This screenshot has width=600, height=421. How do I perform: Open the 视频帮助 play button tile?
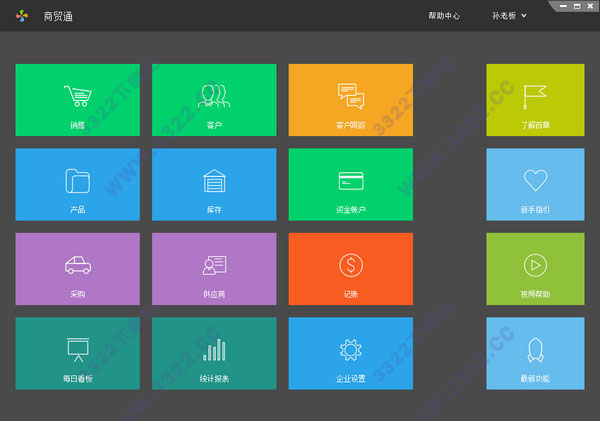coord(535,269)
